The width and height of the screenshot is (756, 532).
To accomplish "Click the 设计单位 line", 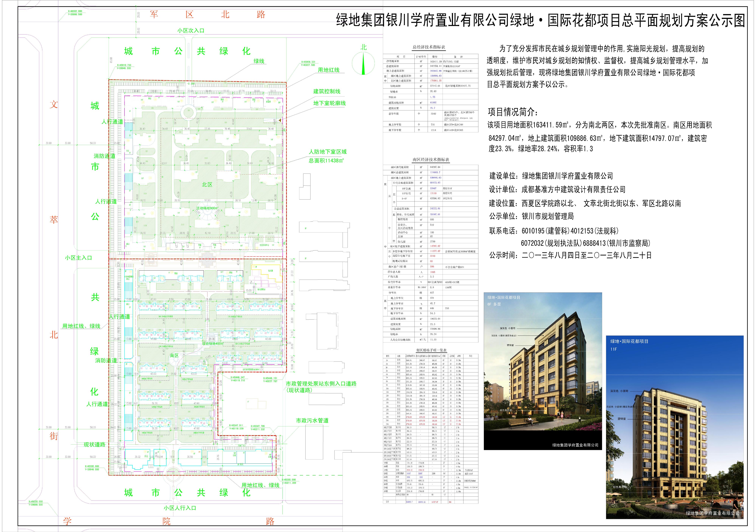I will tap(557, 189).
